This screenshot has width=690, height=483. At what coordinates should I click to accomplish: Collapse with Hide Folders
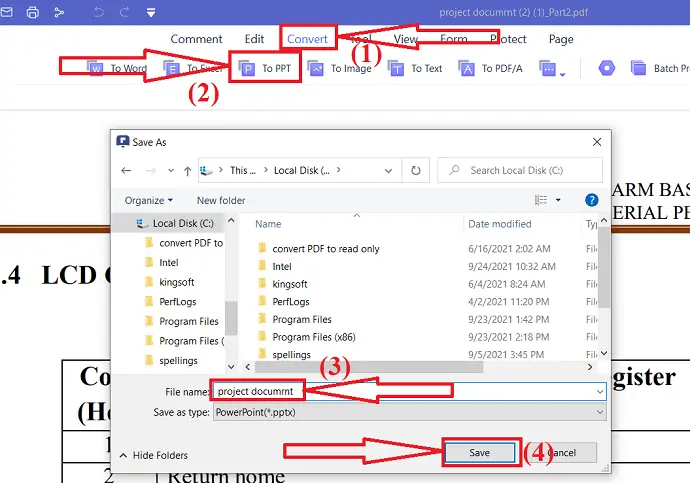click(x=154, y=455)
